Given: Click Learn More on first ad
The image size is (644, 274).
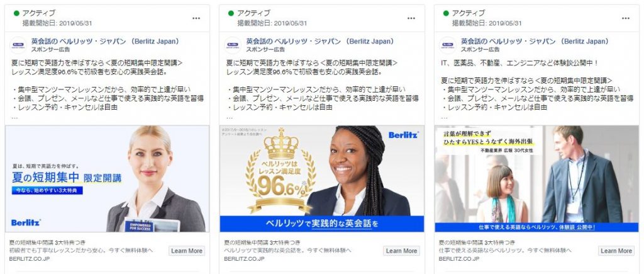Looking at the screenshot, I should 187,251.
